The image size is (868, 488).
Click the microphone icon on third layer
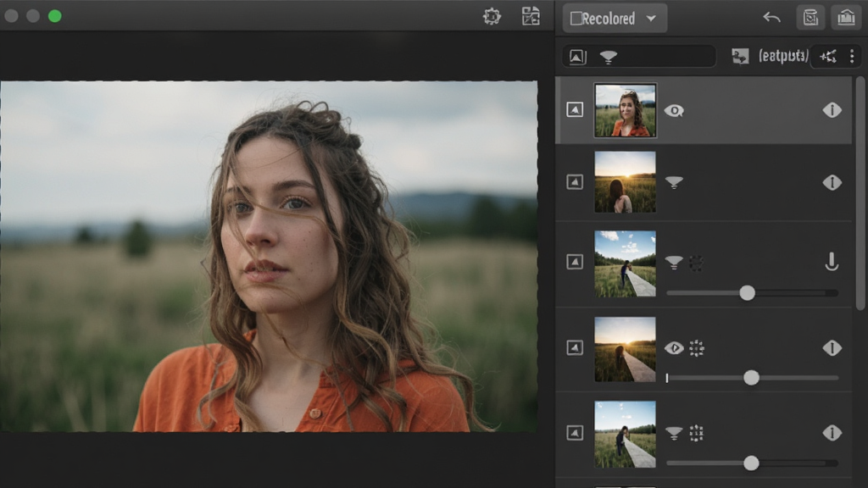831,262
